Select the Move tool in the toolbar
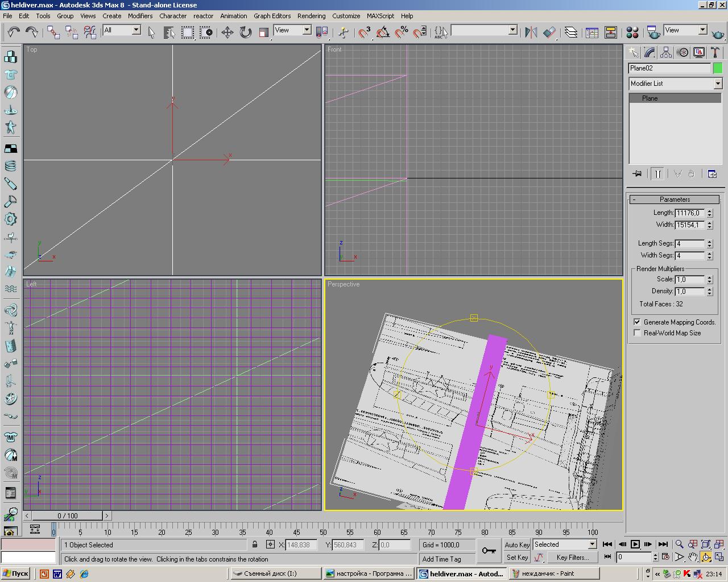 [227, 32]
